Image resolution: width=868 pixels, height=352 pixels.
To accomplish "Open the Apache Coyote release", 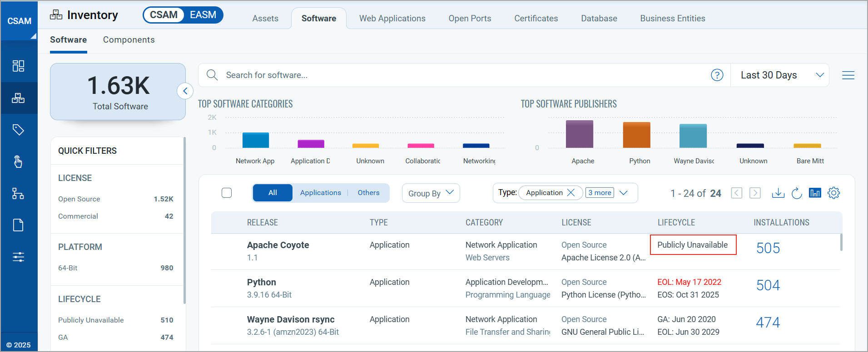I will coord(278,245).
